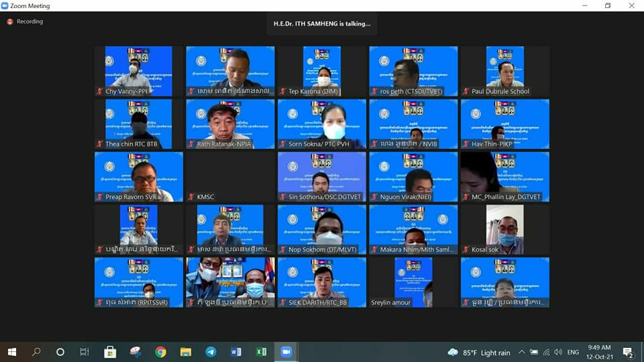This screenshot has width=644, height=362.
Task: Open File Explorer from the taskbar
Action: 186,352
